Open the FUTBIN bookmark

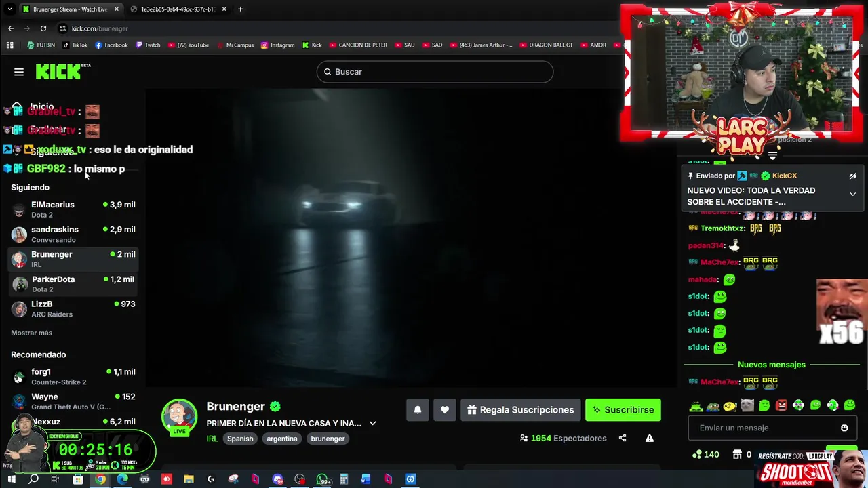coord(41,45)
